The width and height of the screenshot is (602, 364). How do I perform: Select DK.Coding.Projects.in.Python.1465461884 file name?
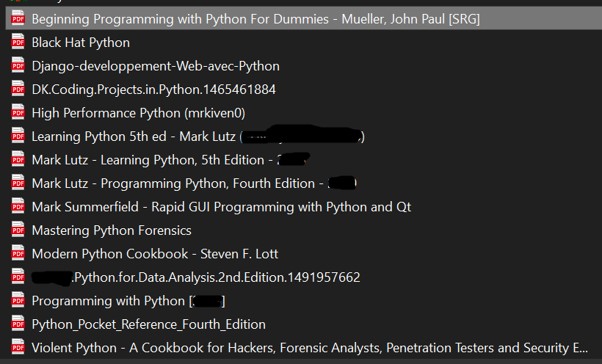(x=153, y=90)
